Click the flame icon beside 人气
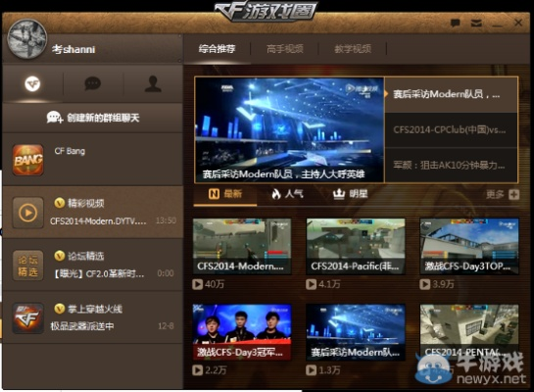Screen dimensions: 534x392 [x=276, y=194]
